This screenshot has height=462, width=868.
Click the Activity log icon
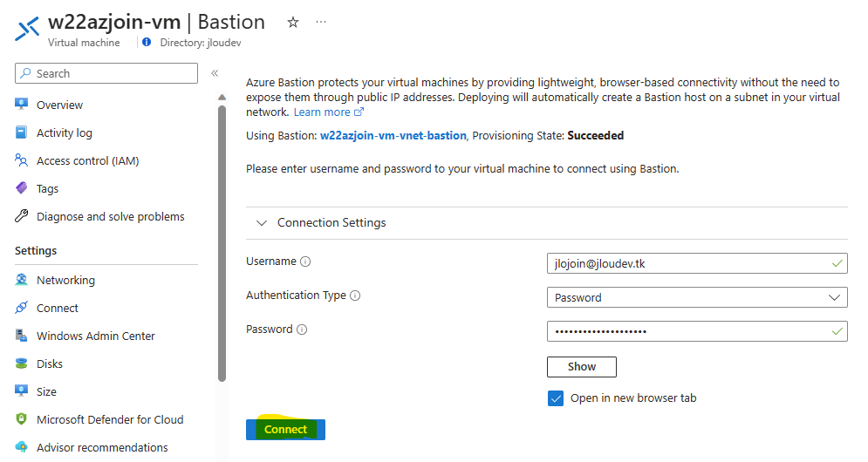point(22,132)
